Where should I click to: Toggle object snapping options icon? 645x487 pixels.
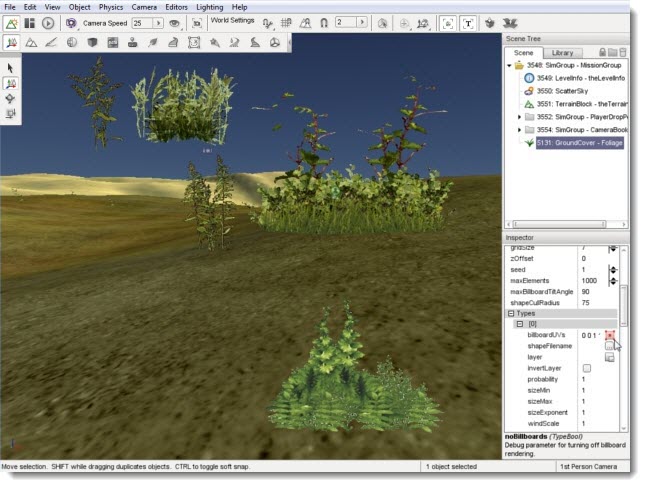268,23
